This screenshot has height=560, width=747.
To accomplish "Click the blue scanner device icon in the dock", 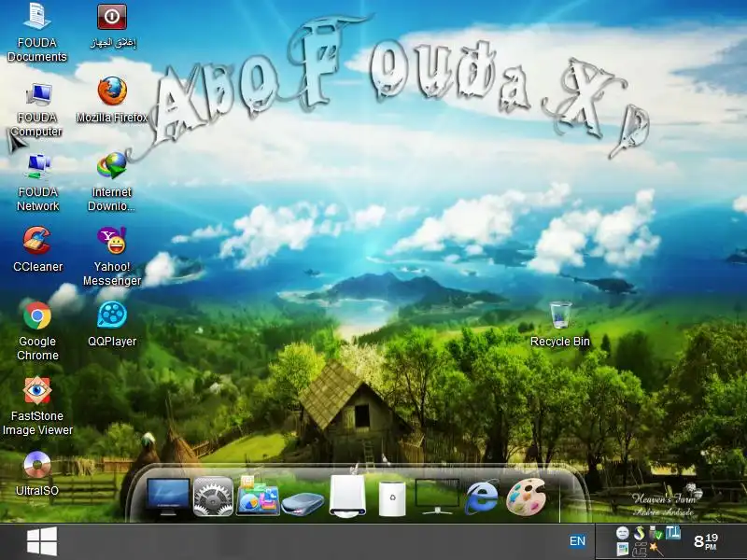I will 303,503.
